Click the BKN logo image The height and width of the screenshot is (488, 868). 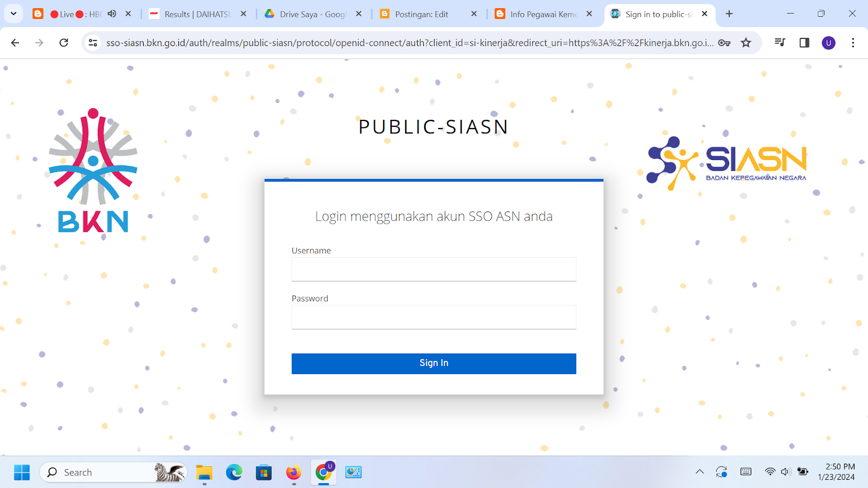point(93,171)
